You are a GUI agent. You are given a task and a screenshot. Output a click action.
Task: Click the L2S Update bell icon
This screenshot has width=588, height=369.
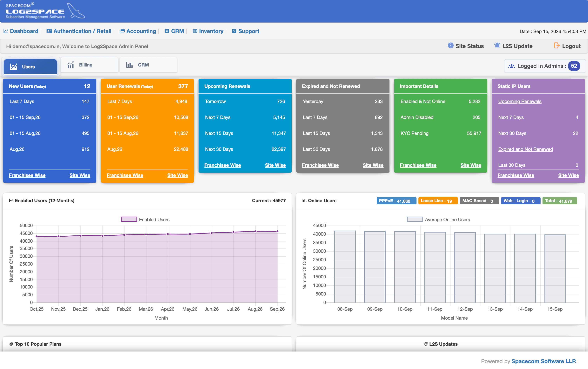497,45
